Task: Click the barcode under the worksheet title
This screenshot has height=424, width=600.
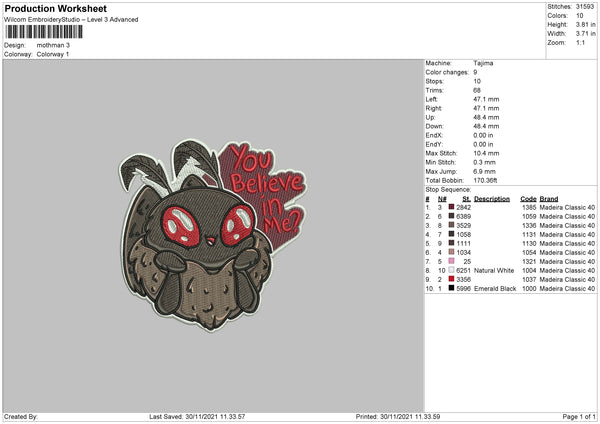Action: pos(44,32)
